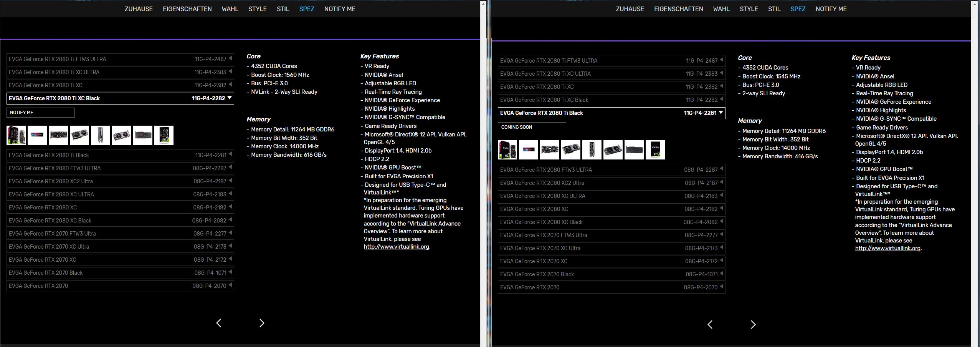Select STYLE in right window nav

[749, 9]
